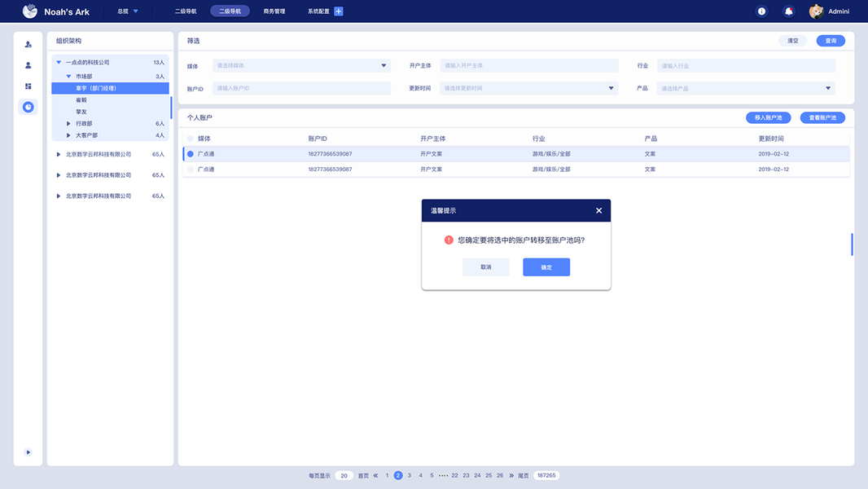The height and width of the screenshot is (489, 868).
Task: Click the 查看账户池 button
Action: (x=822, y=117)
